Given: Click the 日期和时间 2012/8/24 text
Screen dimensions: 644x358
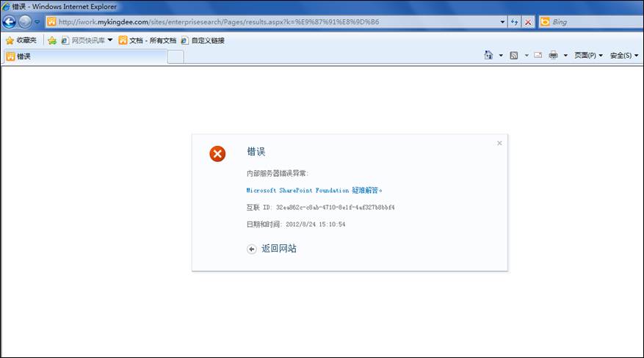Looking at the screenshot, I should pos(296,224).
